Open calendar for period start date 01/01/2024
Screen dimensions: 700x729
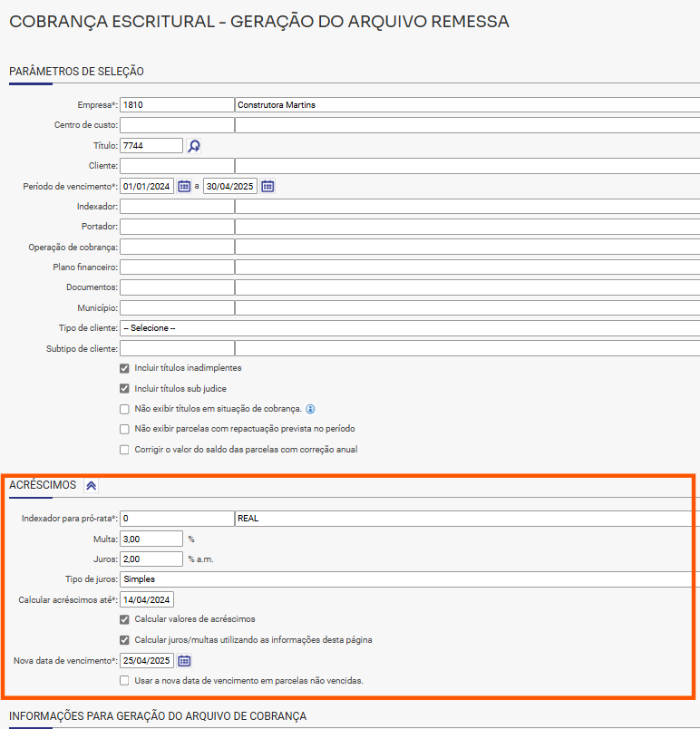184,187
